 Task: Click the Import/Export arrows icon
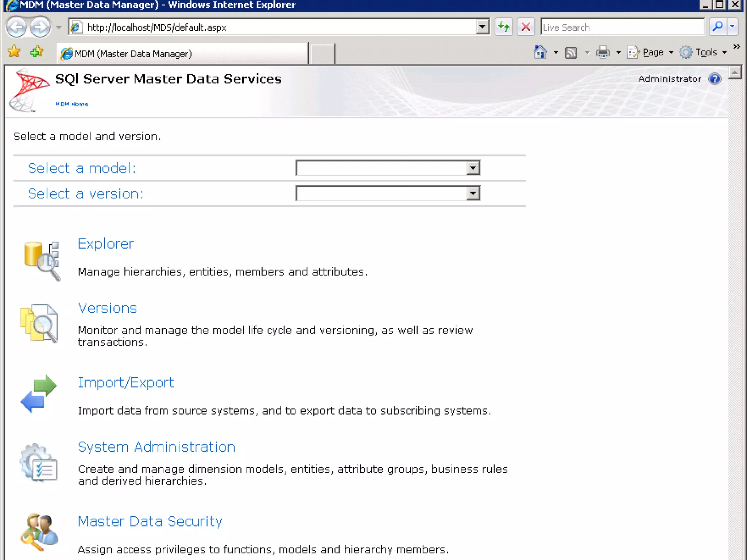[x=39, y=394]
